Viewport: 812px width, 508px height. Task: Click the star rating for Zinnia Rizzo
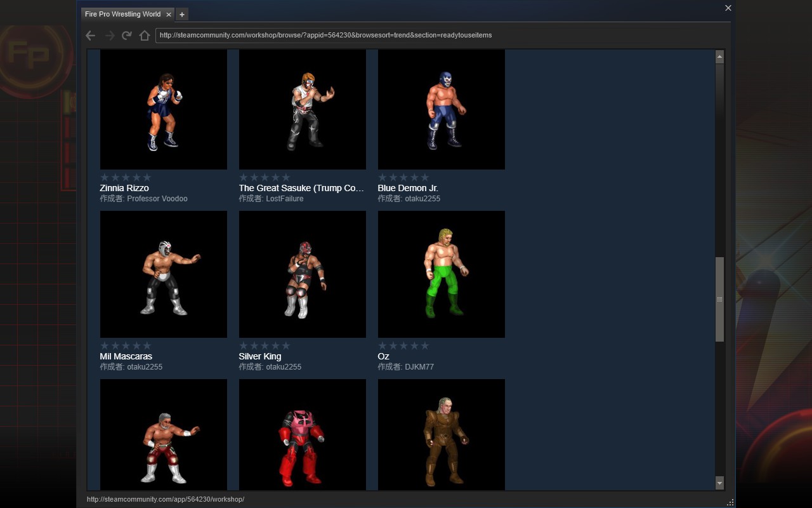click(126, 177)
